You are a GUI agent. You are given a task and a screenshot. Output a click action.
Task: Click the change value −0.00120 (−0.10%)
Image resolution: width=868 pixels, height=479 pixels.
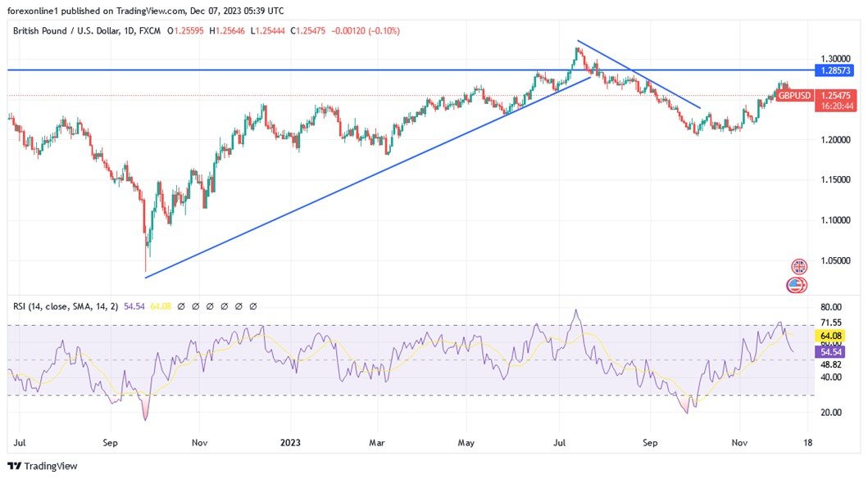[366, 31]
